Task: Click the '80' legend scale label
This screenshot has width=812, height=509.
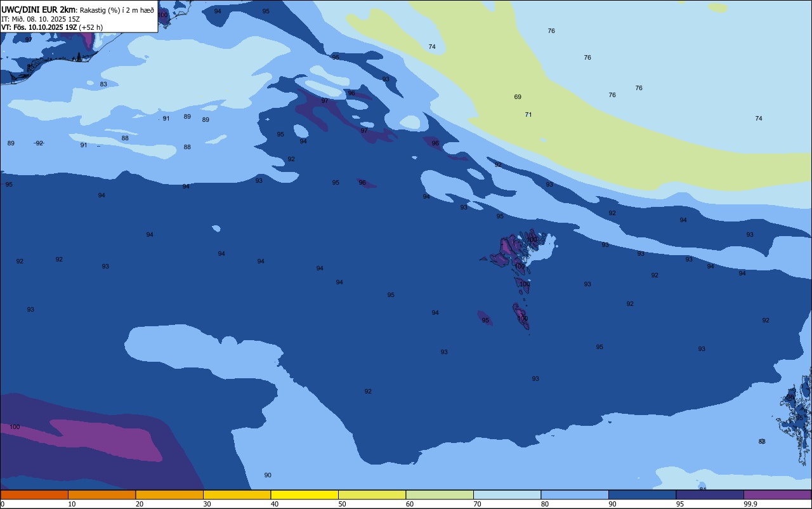Action: [x=545, y=504]
